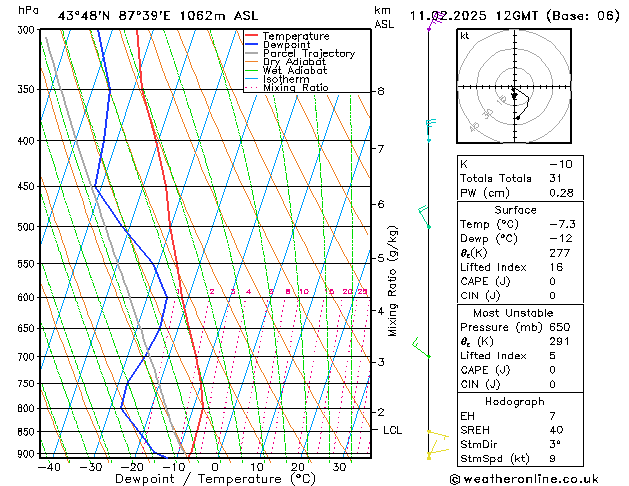Click the cyan wind barb near 400 hPa

430,130
